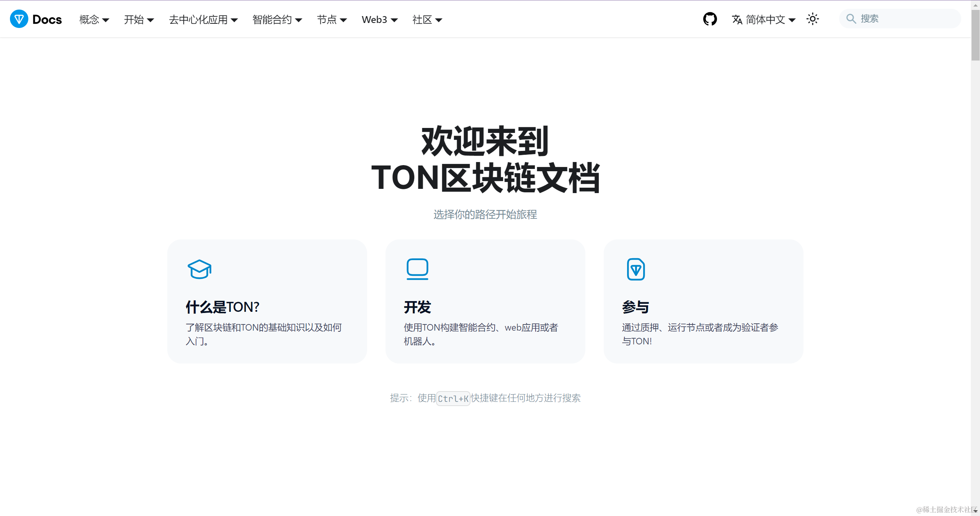Open the 智能合约 menu
980x516 pixels.
coord(277,20)
